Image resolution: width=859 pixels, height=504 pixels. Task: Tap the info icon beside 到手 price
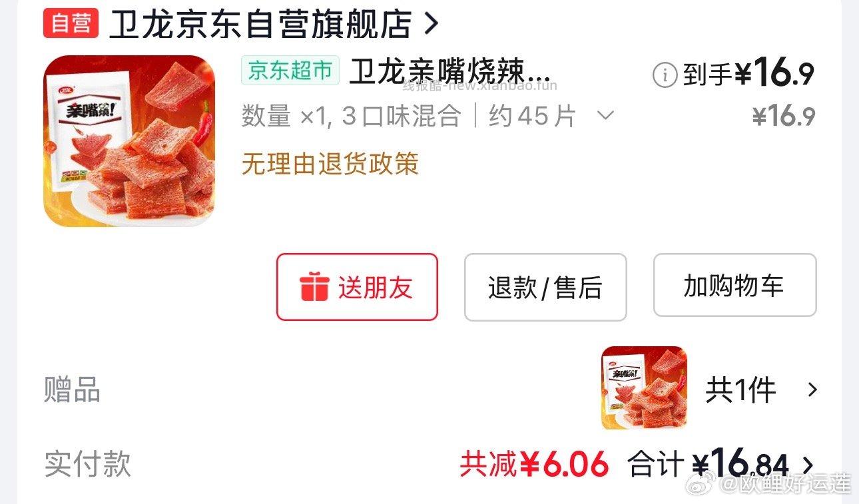[665, 75]
